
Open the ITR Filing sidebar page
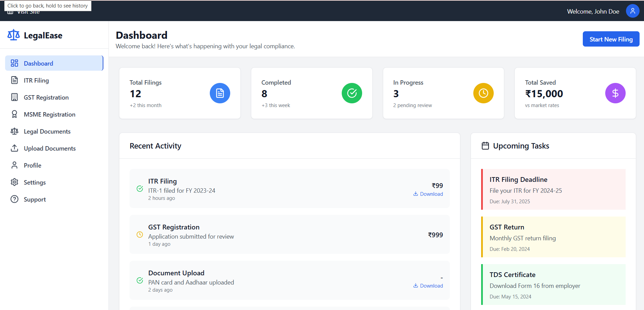(36, 81)
